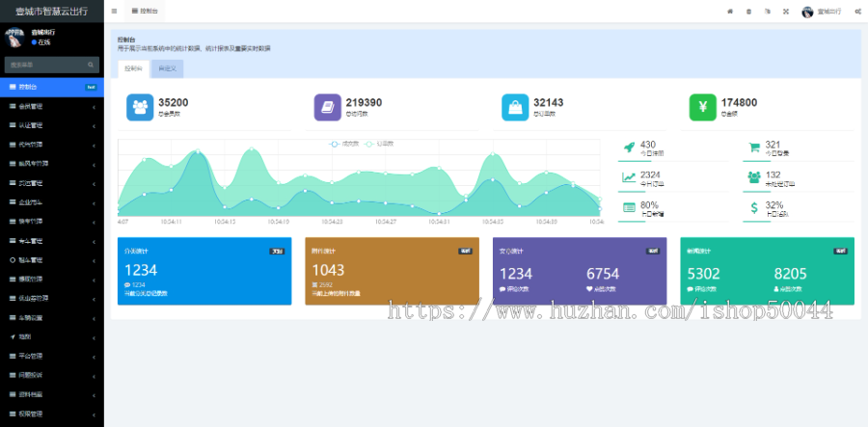
Task: Click the 控制台 tab in top navigation bar
Action: coord(144,11)
